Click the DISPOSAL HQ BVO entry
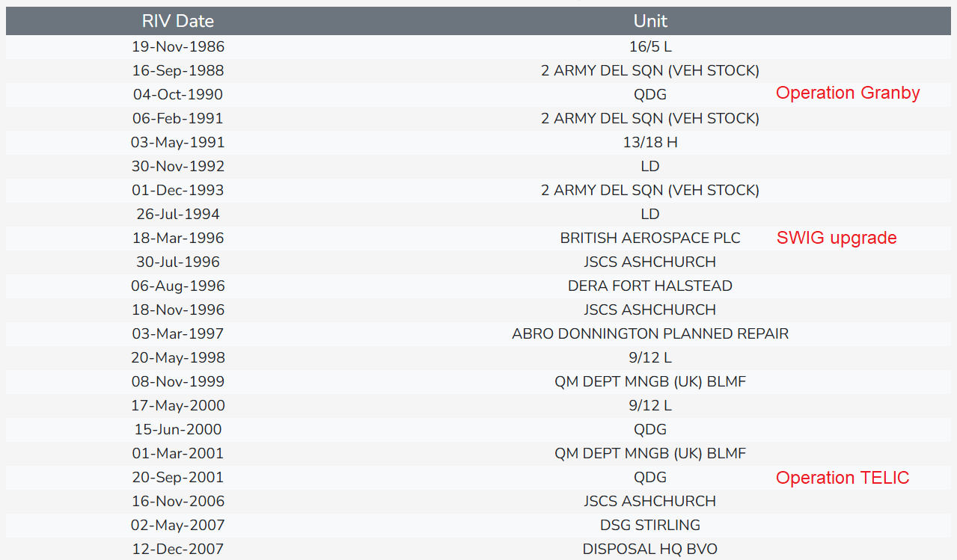The image size is (957, 560). pyautogui.click(x=650, y=549)
